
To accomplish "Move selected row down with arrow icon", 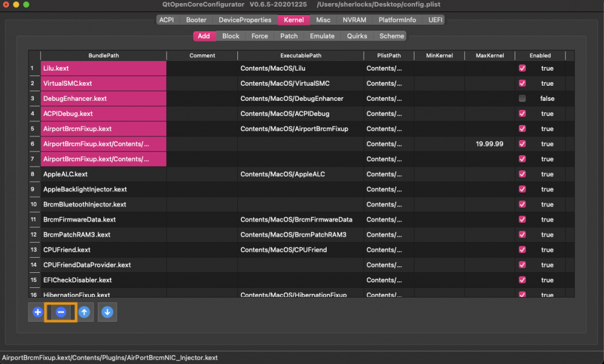I will (x=108, y=312).
